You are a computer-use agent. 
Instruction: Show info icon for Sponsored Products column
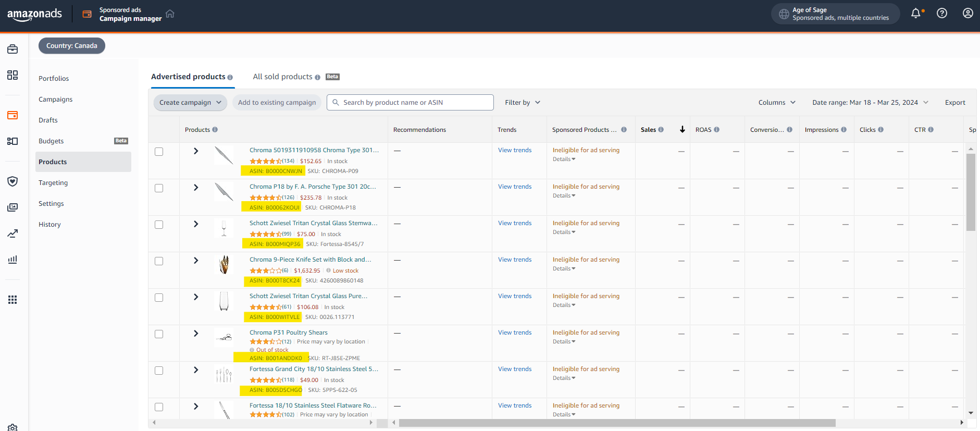624,130
